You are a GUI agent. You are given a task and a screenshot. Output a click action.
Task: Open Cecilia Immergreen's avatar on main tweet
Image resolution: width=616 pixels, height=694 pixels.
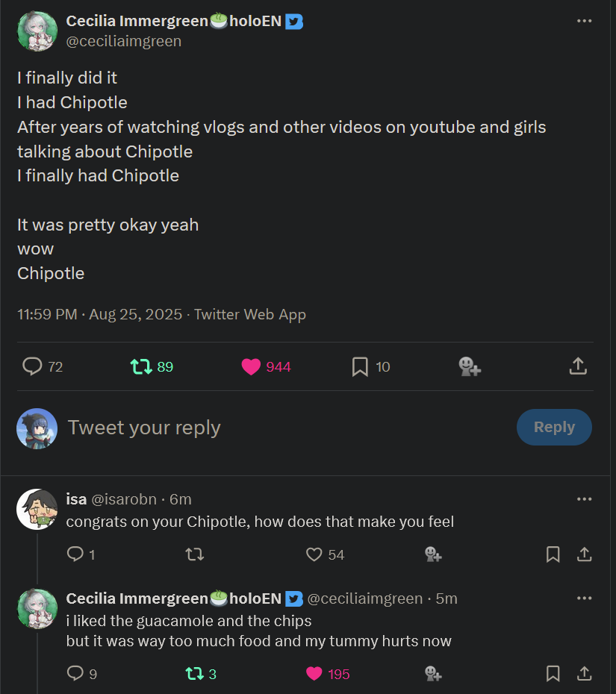click(x=37, y=31)
